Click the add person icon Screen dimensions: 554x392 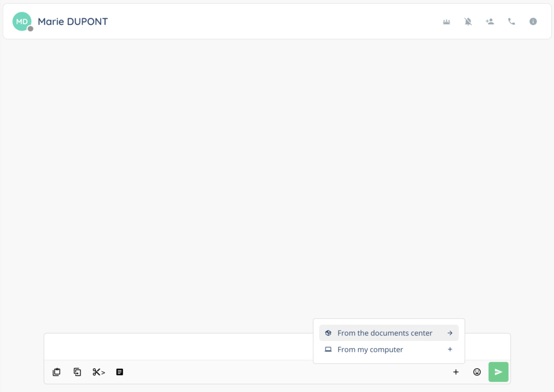click(x=490, y=22)
